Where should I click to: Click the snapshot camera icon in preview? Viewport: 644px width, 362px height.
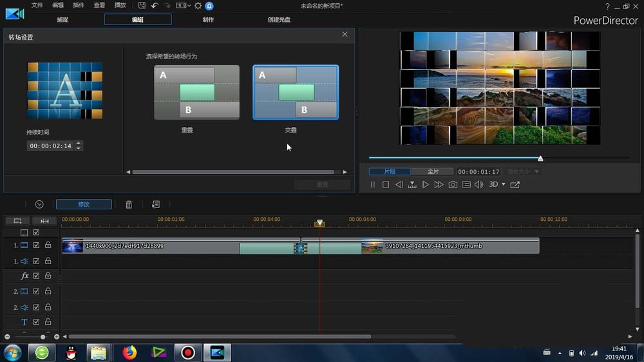(x=453, y=185)
